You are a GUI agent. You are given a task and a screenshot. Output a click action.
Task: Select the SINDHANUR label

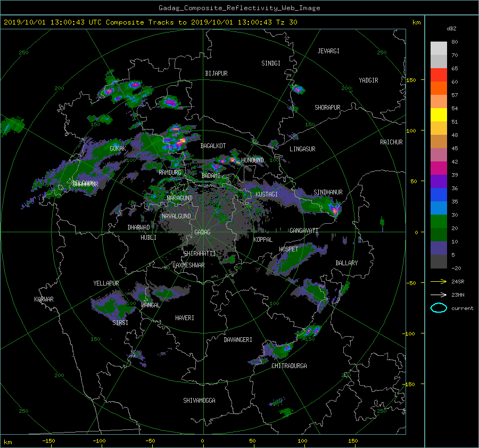(x=328, y=192)
